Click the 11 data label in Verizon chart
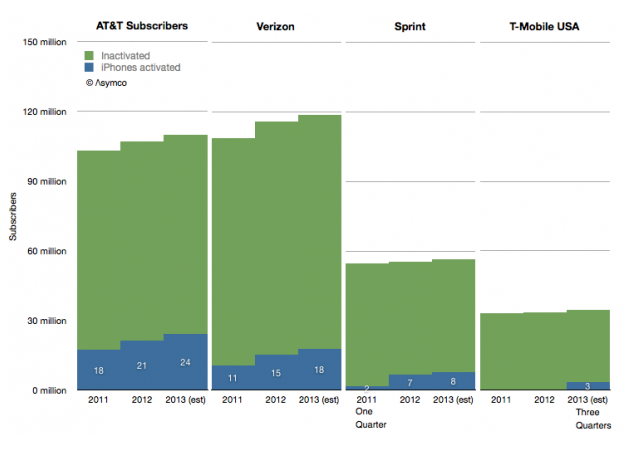This screenshot has width=629, height=455. (x=231, y=378)
